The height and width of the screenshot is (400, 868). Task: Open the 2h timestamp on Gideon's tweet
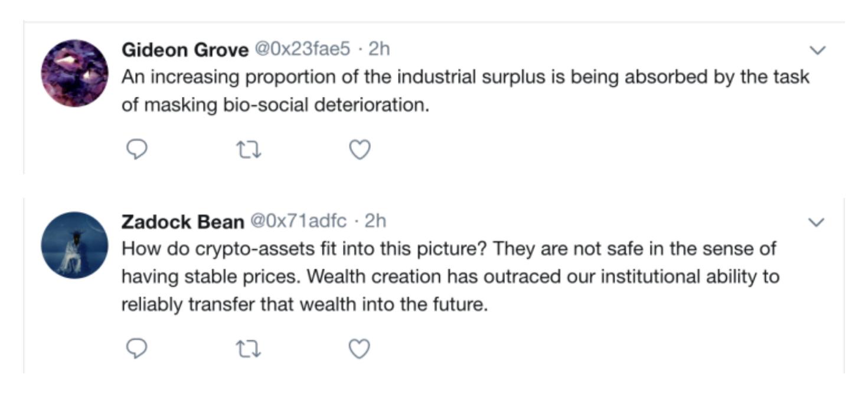[379, 50]
